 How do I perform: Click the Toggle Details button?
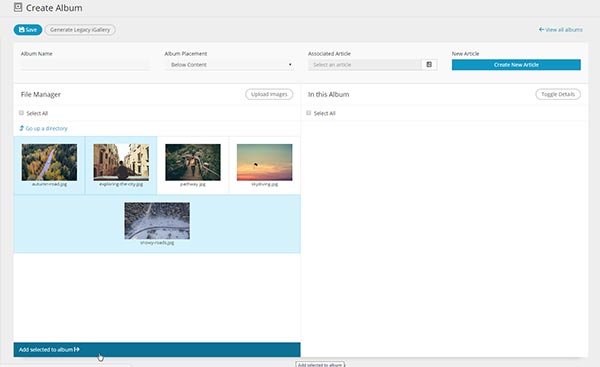coord(558,94)
